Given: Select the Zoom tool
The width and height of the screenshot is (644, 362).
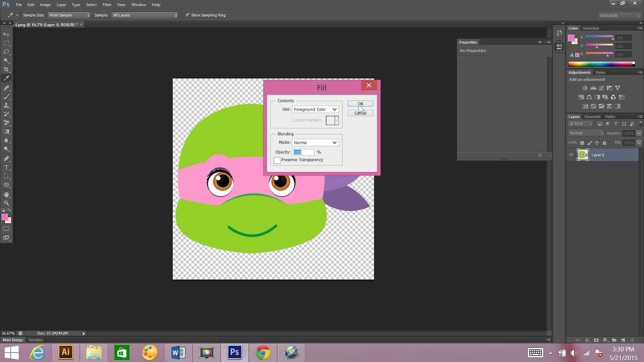Looking at the screenshot, I should click(x=7, y=203).
